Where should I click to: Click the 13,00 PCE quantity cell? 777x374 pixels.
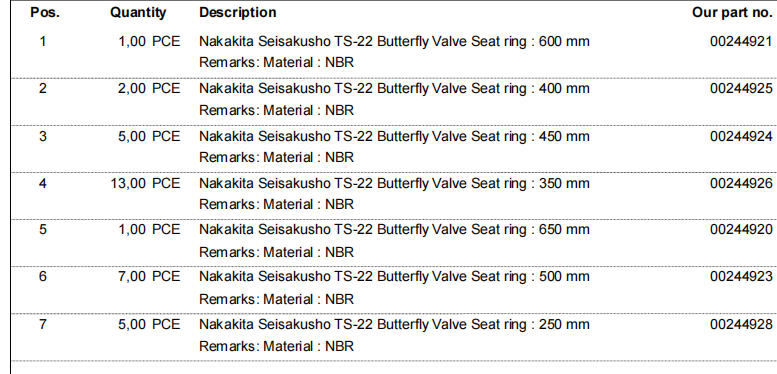[x=145, y=183]
